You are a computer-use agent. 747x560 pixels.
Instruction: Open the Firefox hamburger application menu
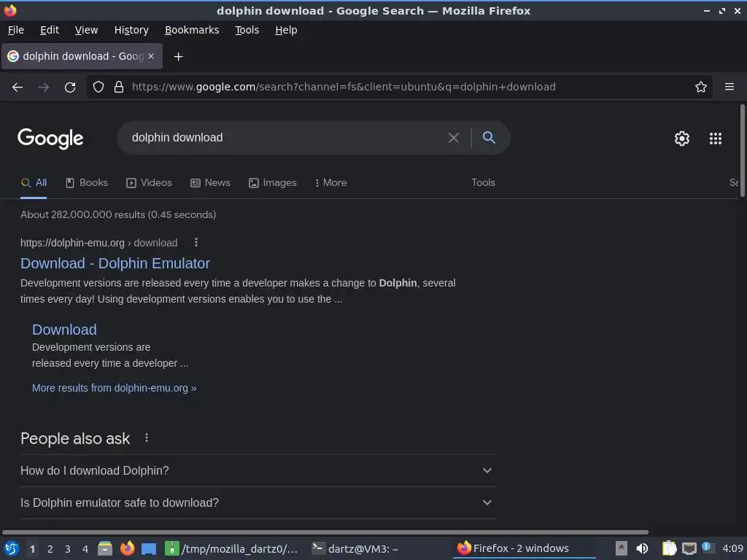[x=729, y=87]
